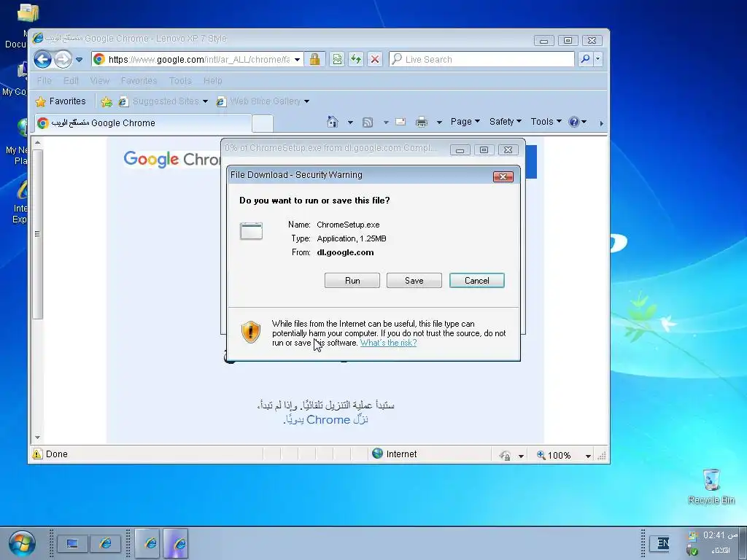The height and width of the screenshot is (560, 747).
Task: Expand the address bar URL dropdown
Action: [x=298, y=60]
